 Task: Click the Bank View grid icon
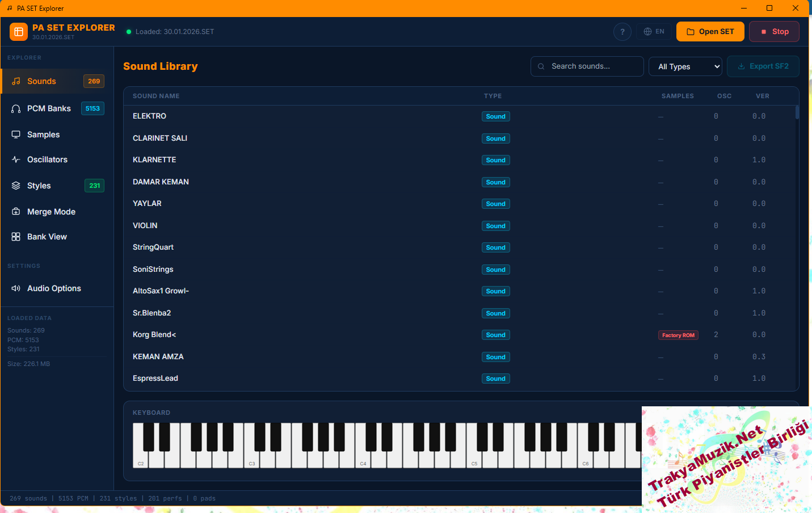[x=16, y=237]
